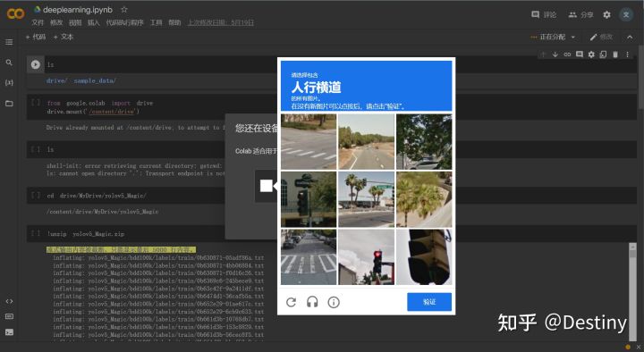Open the captcha info help icon
644x352 pixels.
[x=334, y=302]
